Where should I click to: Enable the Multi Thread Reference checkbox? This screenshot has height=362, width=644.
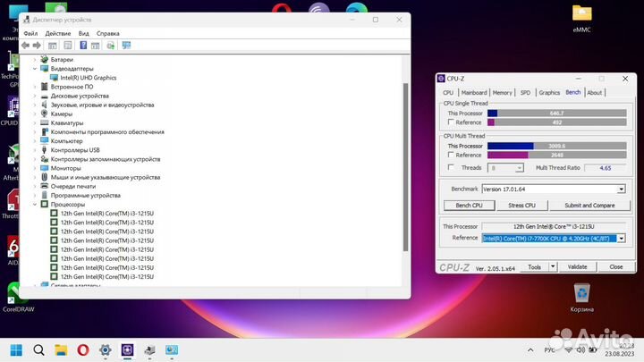[451, 155]
